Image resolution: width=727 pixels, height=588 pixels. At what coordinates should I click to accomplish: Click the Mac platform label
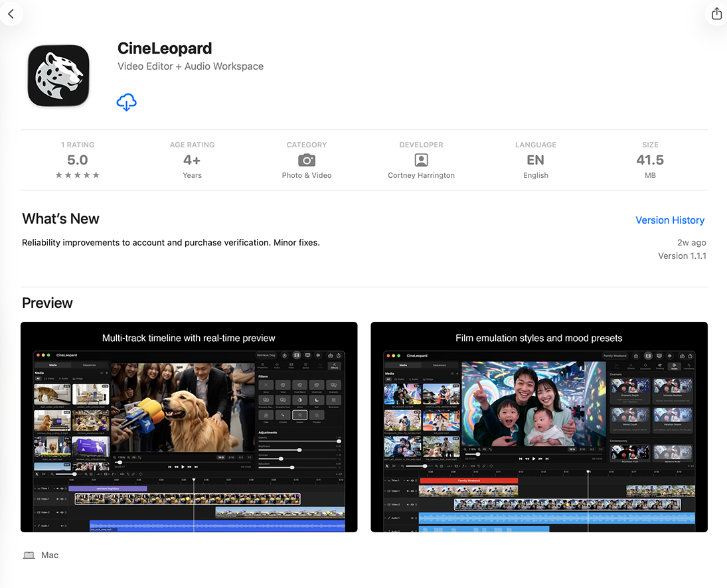50,555
